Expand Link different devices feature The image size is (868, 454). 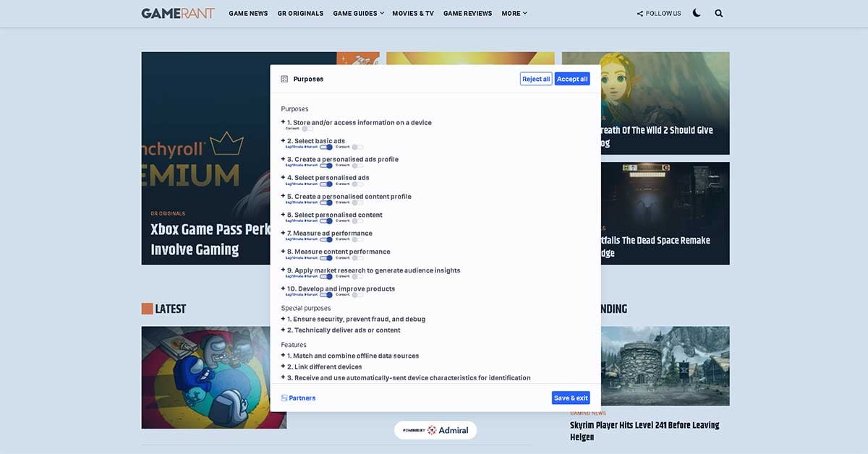click(284, 367)
